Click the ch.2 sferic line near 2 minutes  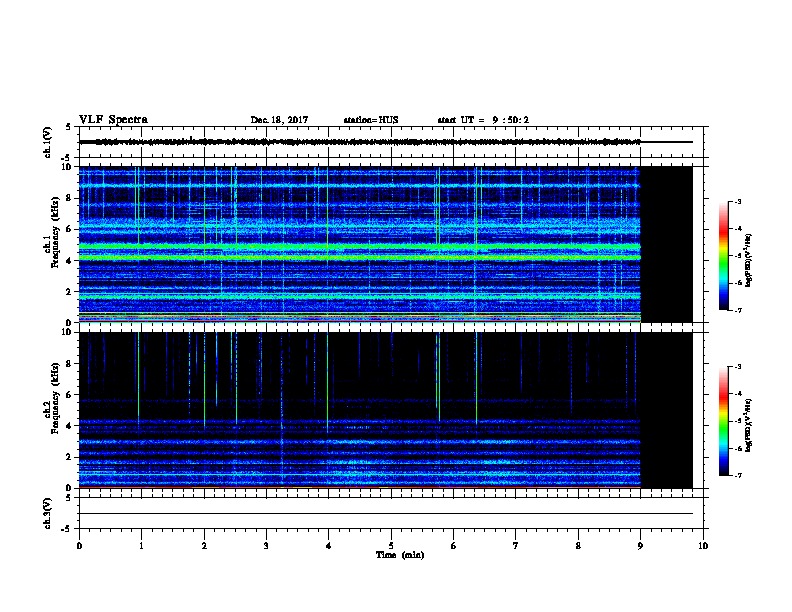[204, 380]
